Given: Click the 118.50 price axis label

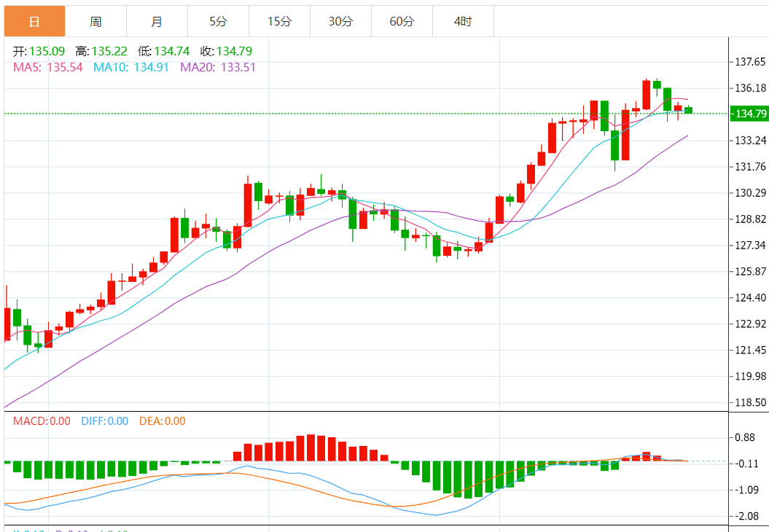Looking at the screenshot, I should [x=750, y=402].
